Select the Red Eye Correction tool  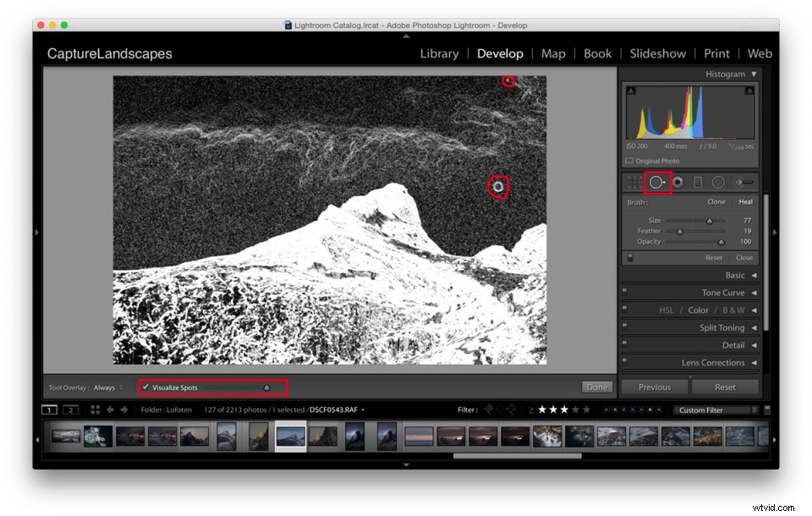coord(678,181)
